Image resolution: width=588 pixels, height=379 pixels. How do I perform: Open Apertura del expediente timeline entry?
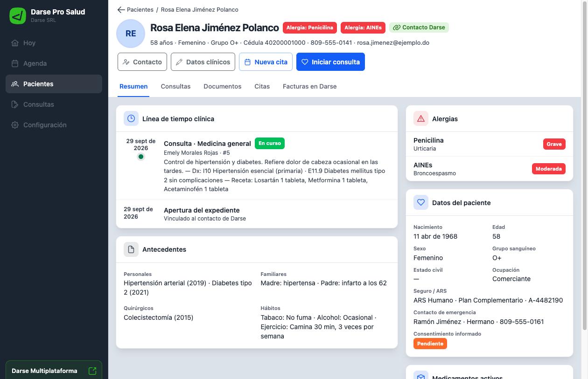point(257,214)
